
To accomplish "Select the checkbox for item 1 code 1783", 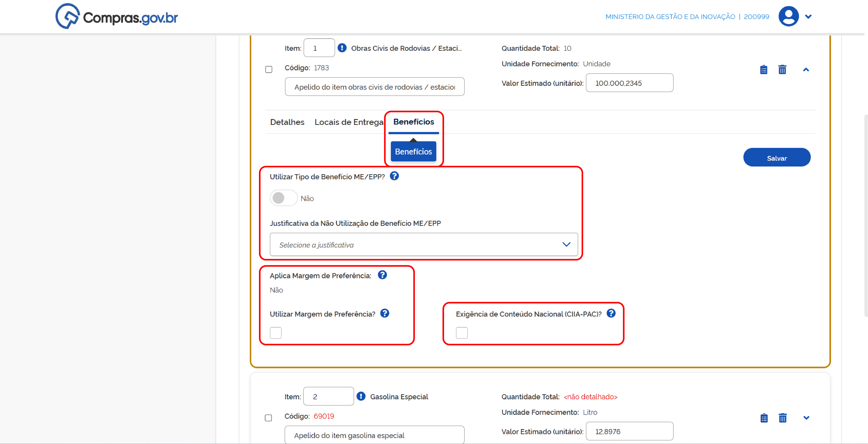I will tap(269, 69).
